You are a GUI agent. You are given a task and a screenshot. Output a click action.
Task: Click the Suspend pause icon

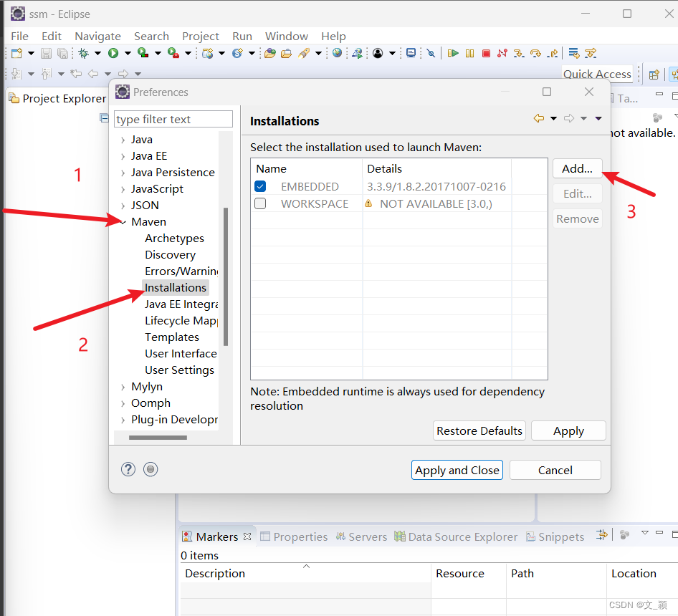(x=469, y=53)
